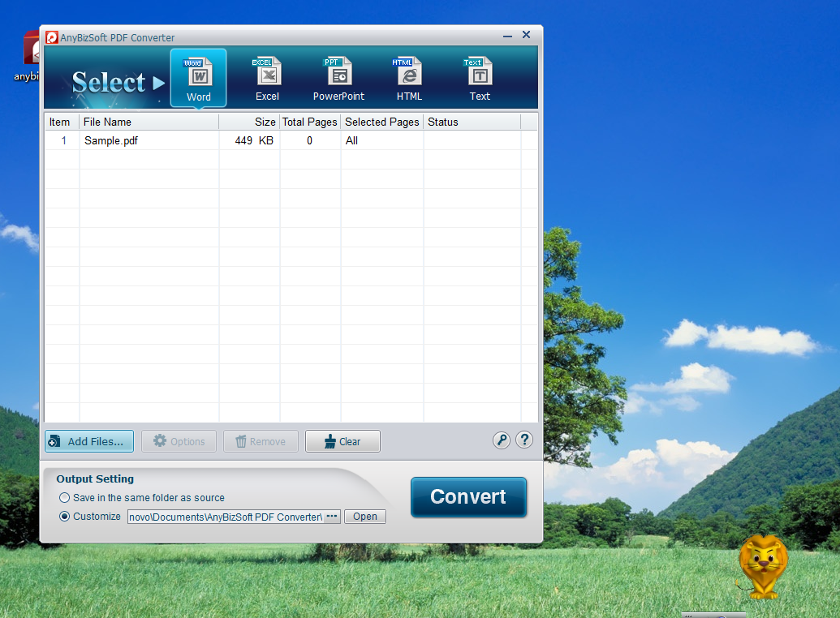Click Status column header
The height and width of the screenshot is (618, 840).
tap(472, 122)
